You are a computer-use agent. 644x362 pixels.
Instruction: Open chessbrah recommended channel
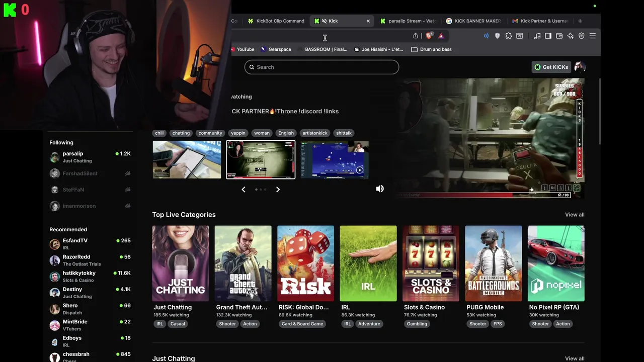click(90, 357)
